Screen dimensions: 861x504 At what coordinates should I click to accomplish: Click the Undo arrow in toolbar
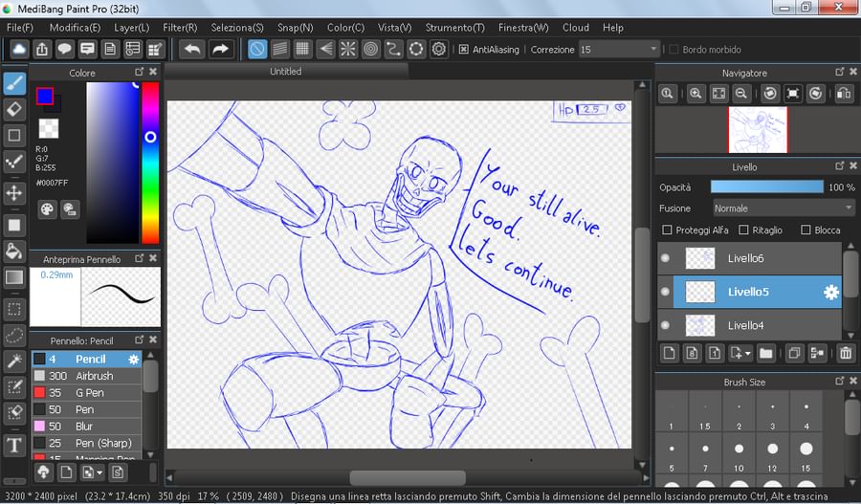pos(192,50)
